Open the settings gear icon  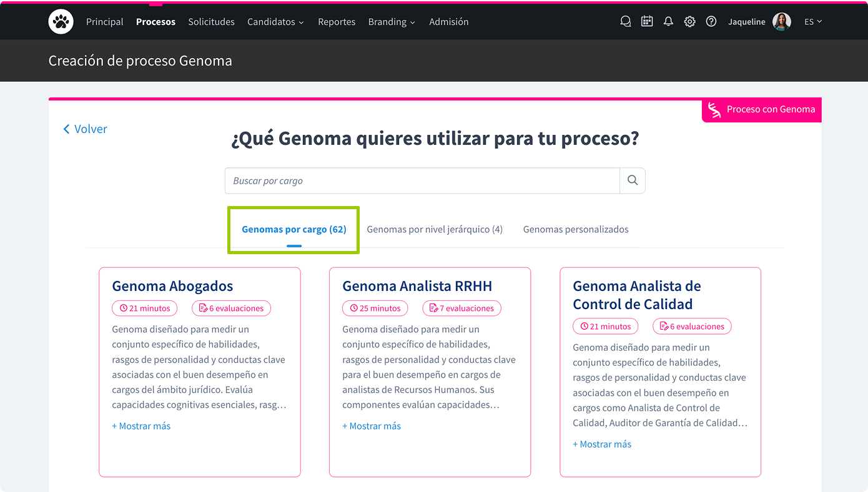tap(689, 22)
